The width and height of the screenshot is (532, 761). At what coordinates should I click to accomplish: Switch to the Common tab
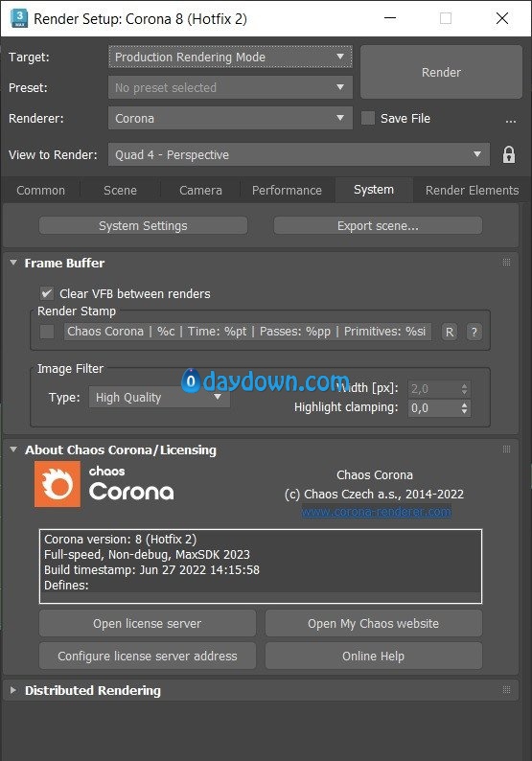pos(41,190)
